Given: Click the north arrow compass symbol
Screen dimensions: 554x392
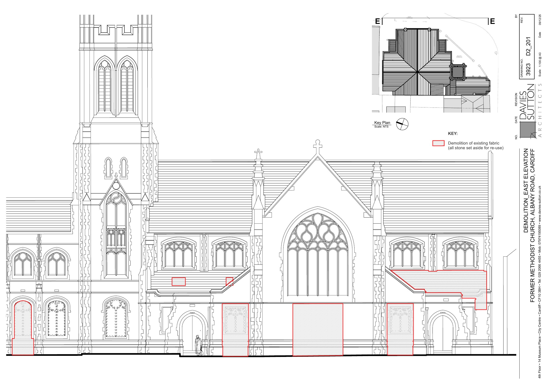Looking at the screenshot, I should click(402, 124).
